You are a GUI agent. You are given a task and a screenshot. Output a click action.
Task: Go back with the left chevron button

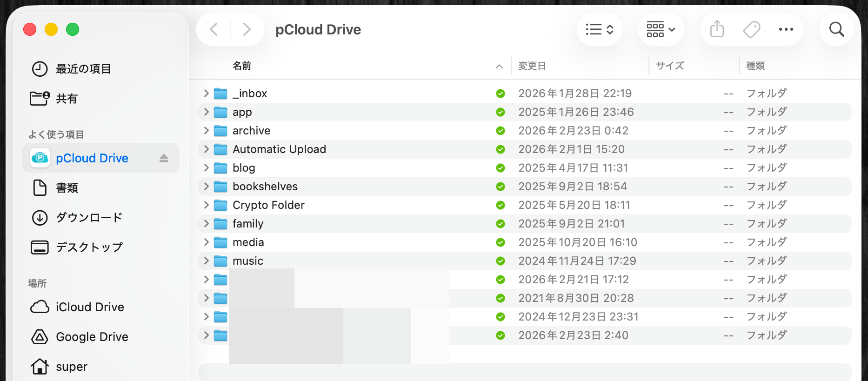(x=214, y=30)
